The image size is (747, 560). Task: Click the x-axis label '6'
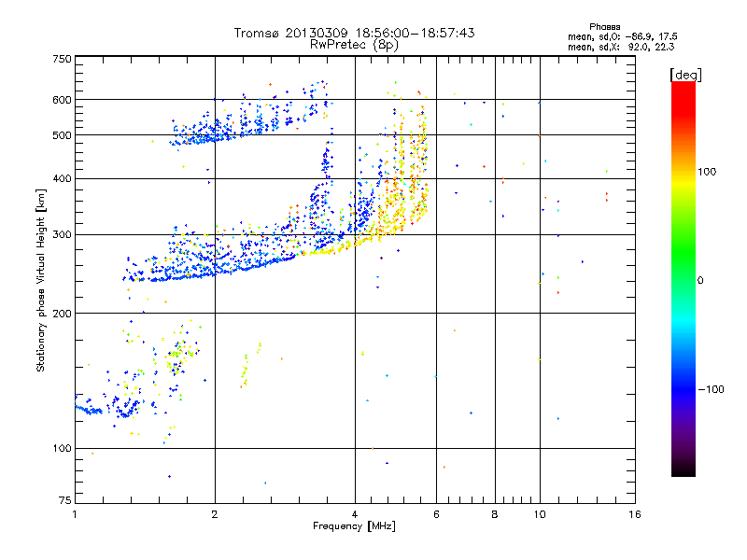coord(436,514)
